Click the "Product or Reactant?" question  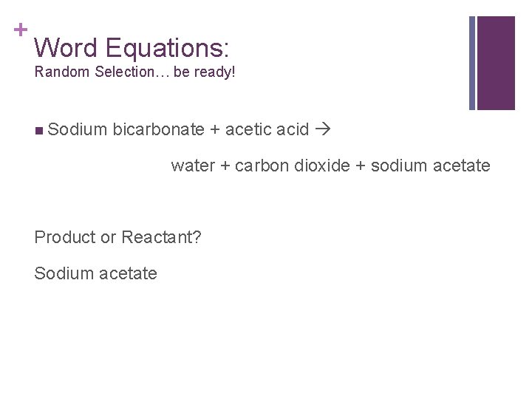(118, 237)
